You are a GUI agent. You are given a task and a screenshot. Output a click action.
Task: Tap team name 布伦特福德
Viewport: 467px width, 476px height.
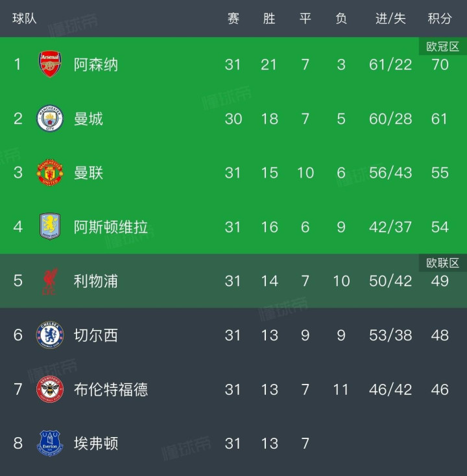pyautogui.click(x=111, y=389)
